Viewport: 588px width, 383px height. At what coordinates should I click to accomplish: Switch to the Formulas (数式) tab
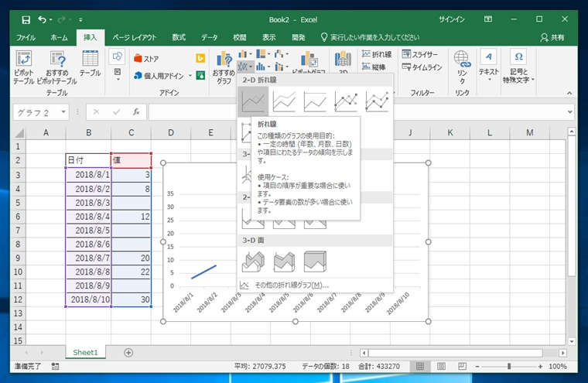point(179,37)
